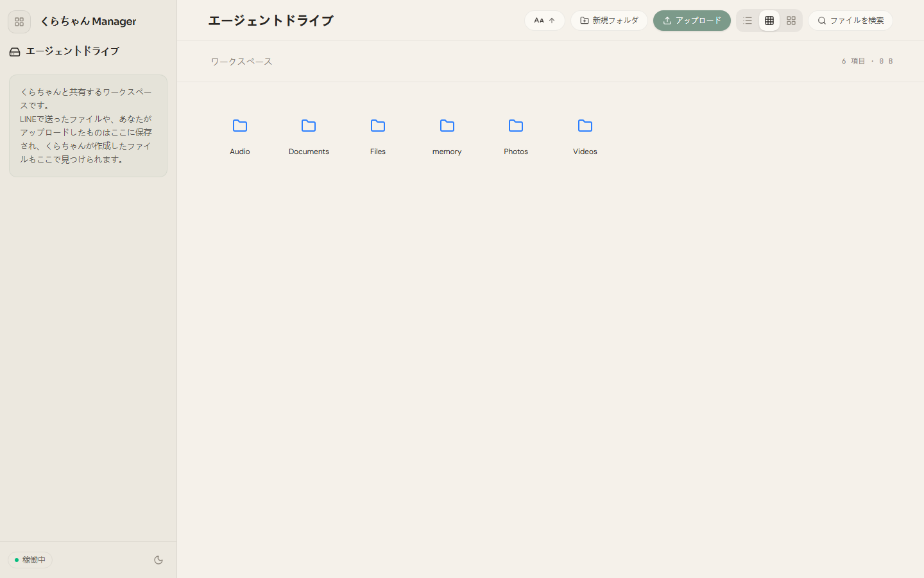The image size is (924, 578).
Task: Open the Audio folder
Action: pyautogui.click(x=240, y=136)
